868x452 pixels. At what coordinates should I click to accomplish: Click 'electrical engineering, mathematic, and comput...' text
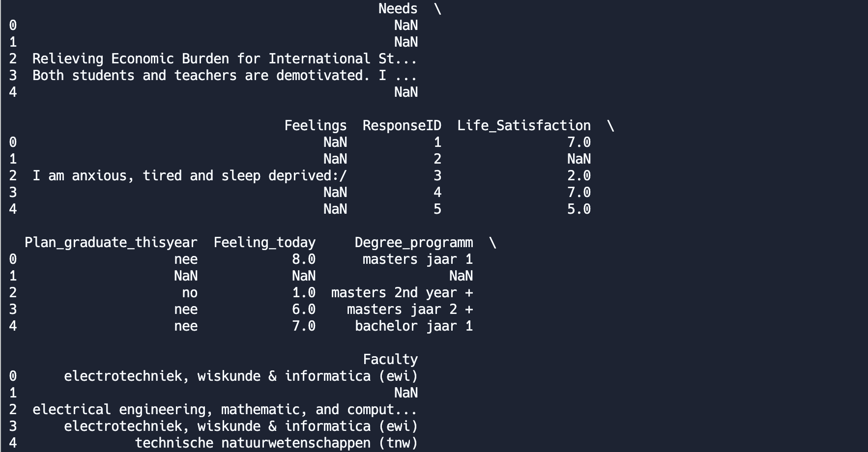coord(225,410)
